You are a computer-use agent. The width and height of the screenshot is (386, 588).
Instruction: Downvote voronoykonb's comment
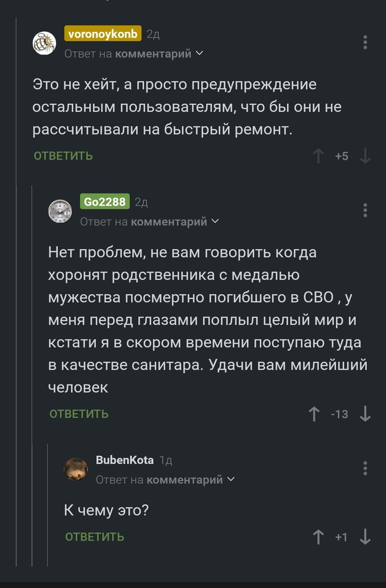[365, 156]
